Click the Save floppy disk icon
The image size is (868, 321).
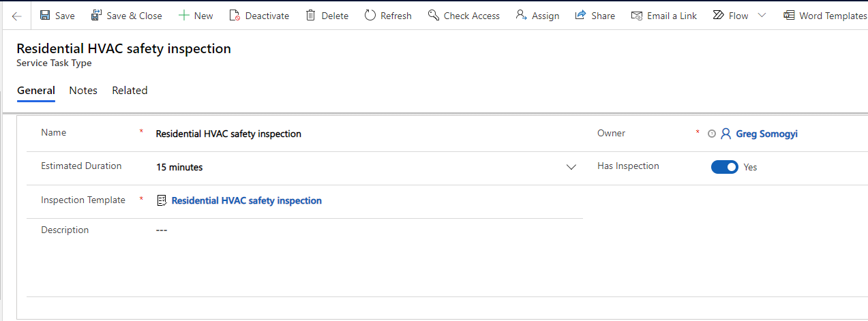click(x=45, y=16)
